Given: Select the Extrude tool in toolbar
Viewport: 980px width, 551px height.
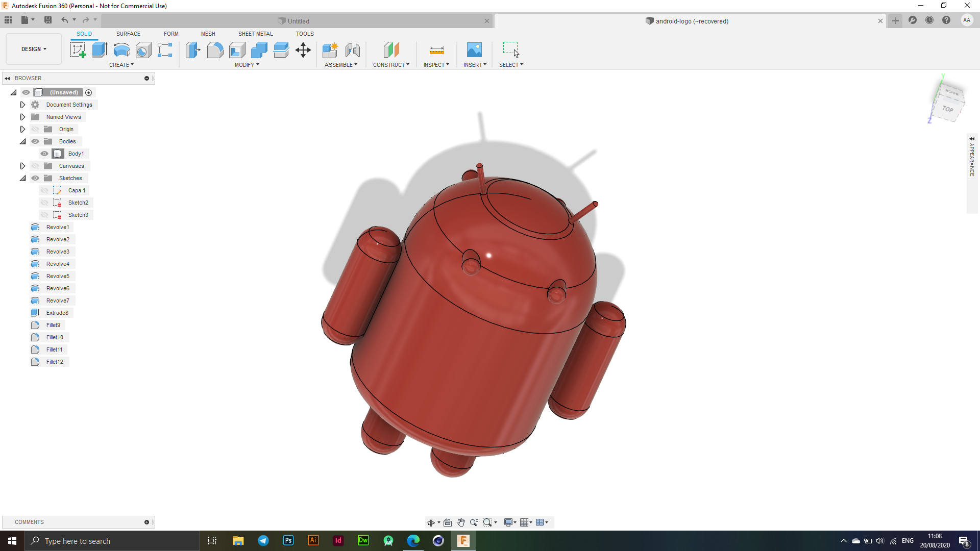Looking at the screenshot, I should point(100,50).
